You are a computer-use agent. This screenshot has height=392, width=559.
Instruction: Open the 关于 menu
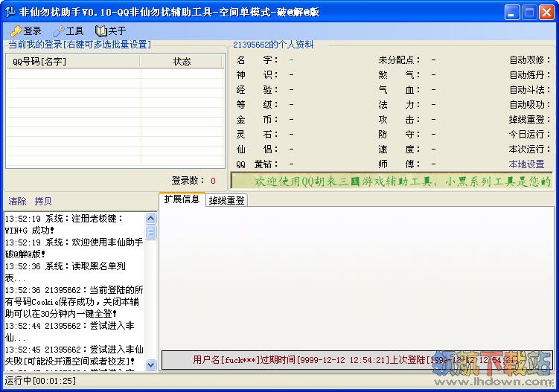(x=111, y=31)
